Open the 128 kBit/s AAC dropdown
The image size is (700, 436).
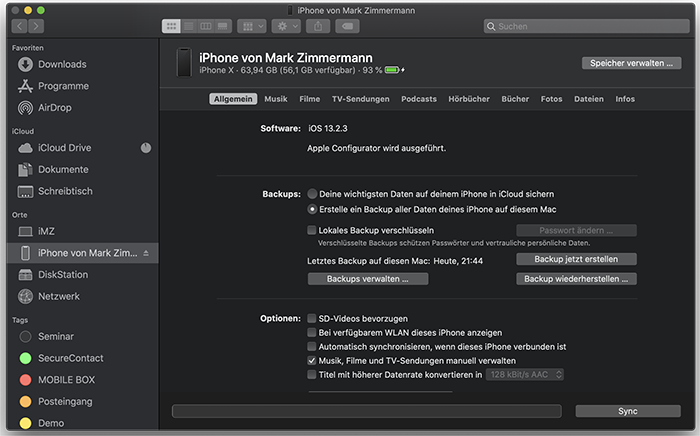click(526, 375)
